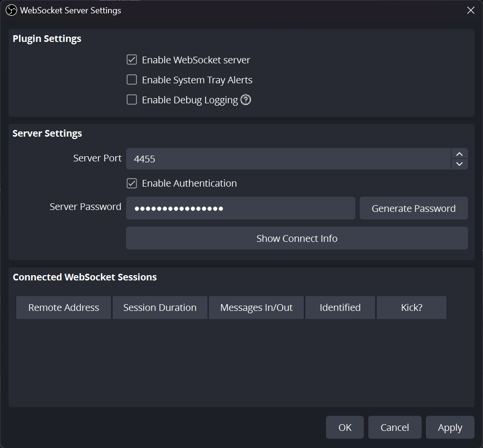Disable the Enable WebSocket server checkbox
Viewport: 483px width, 448px height.
pyautogui.click(x=132, y=60)
